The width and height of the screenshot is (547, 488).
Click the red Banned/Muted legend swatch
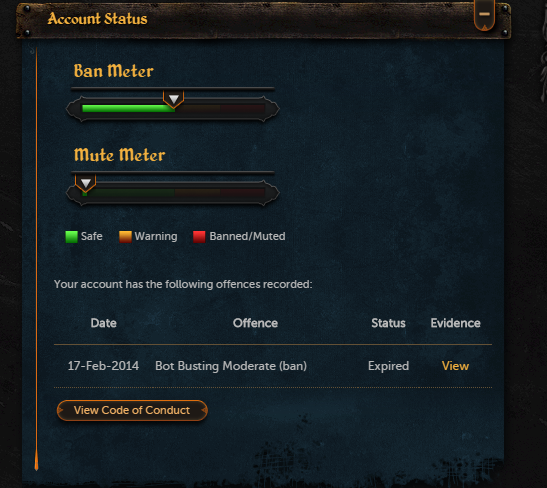(199, 237)
